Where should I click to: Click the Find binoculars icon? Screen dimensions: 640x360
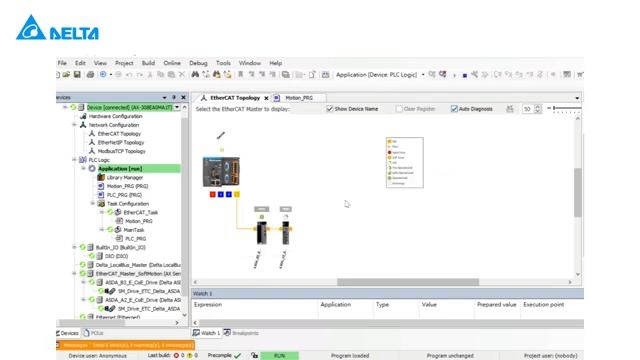[x=195, y=74]
